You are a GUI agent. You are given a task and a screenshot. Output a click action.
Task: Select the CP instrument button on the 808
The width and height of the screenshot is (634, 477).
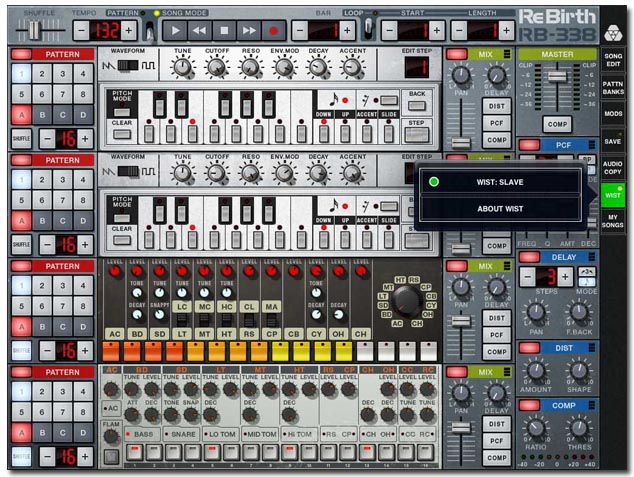272,334
